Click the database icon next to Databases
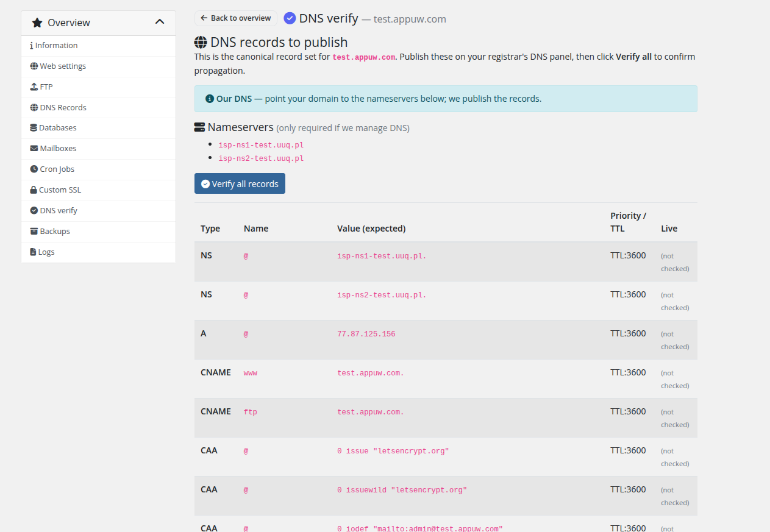 [x=34, y=128]
